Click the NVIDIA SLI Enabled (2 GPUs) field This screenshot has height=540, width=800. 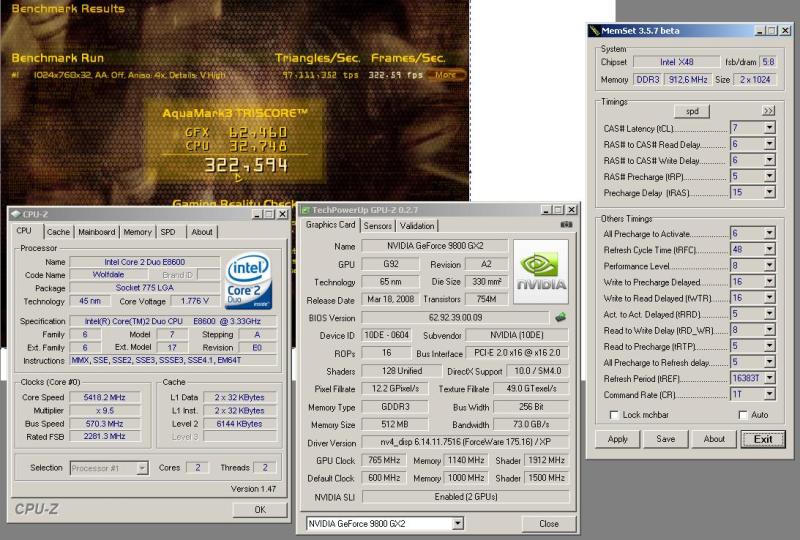pyautogui.click(x=465, y=496)
